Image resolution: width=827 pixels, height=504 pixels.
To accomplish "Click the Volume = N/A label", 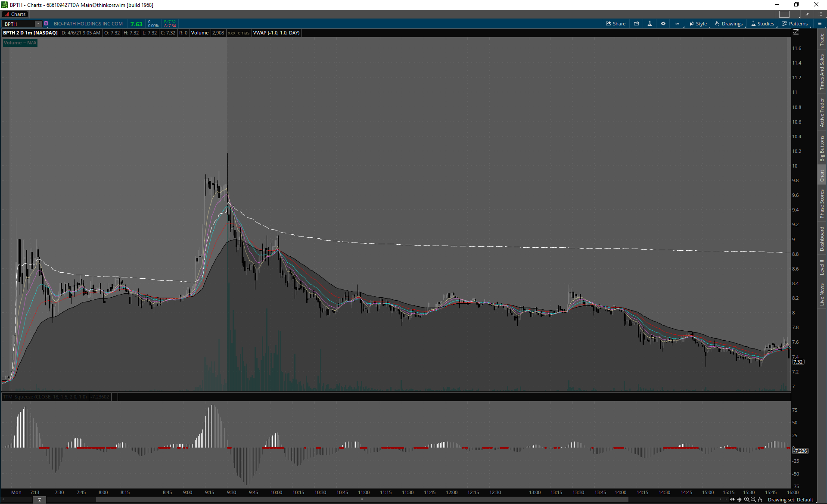I will click(x=20, y=43).
